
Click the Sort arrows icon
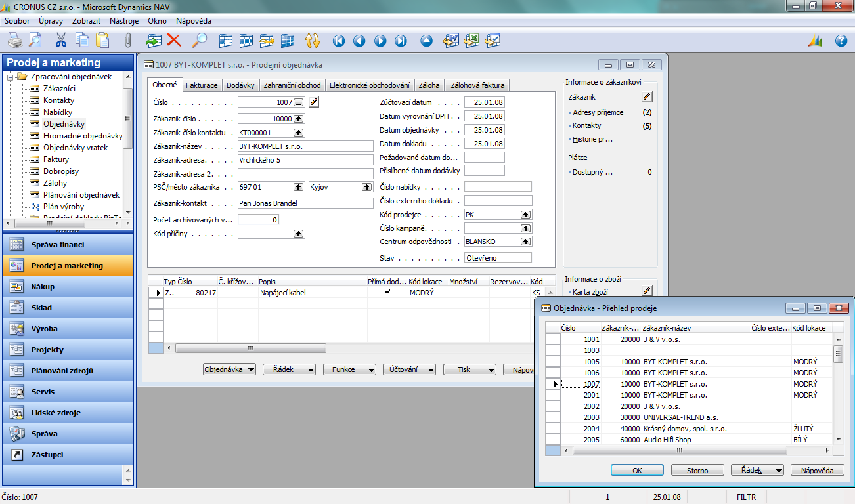[x=313, y=41]
